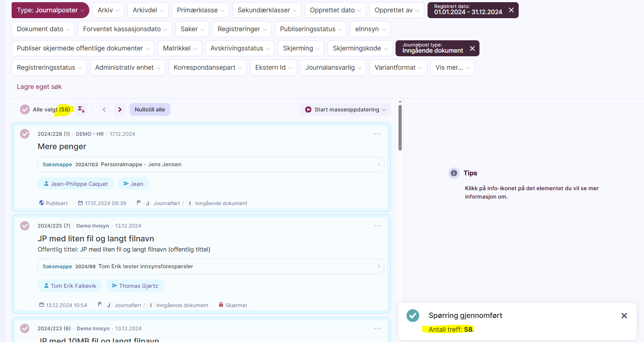Open more options for 2024/223 record
644x343 pixels.
tap(378, 328)
